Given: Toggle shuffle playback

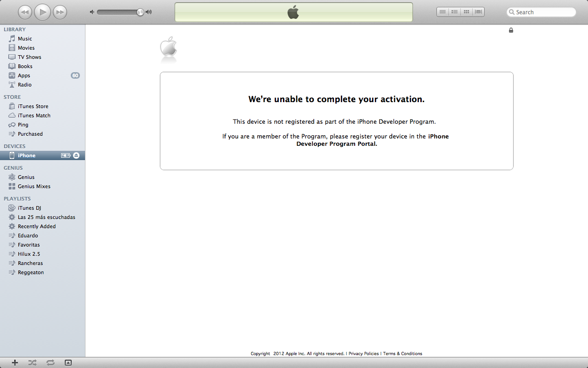Looking at the screenshot, I should (32, 362).
